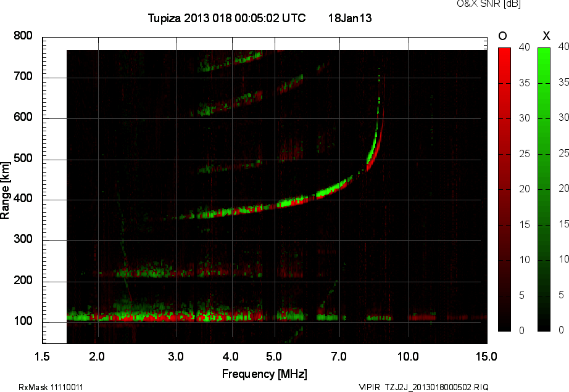This screenshot has width=569, height=392.
Task: Click the 700 tick on the Range axis
Action: [x=23, y=76]
